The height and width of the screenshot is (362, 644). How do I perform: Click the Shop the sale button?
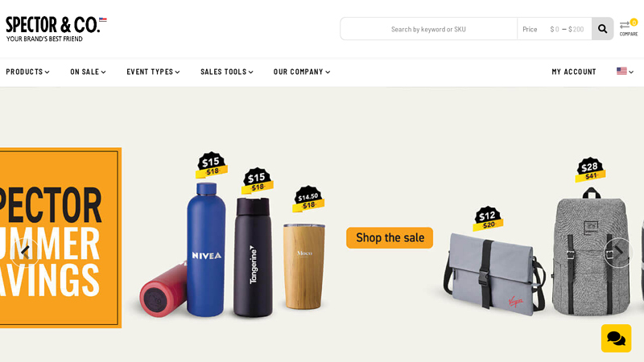(x=390, y=237)
